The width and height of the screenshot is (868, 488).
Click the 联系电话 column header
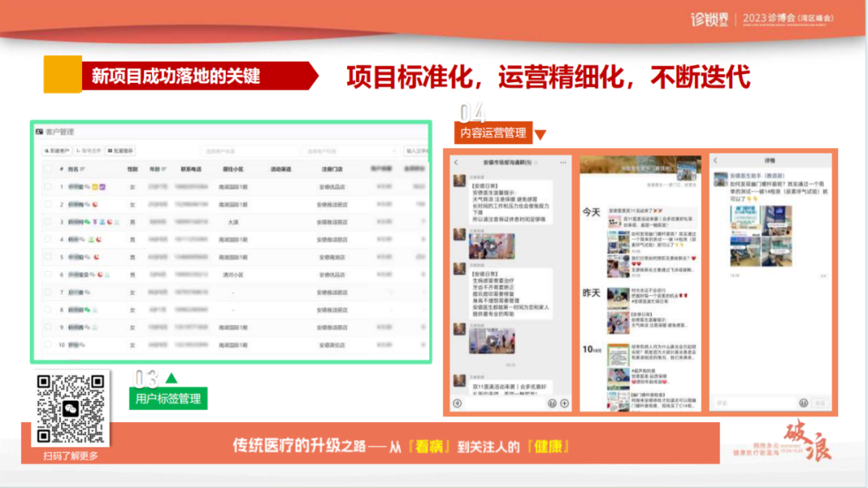click(191, 169)
